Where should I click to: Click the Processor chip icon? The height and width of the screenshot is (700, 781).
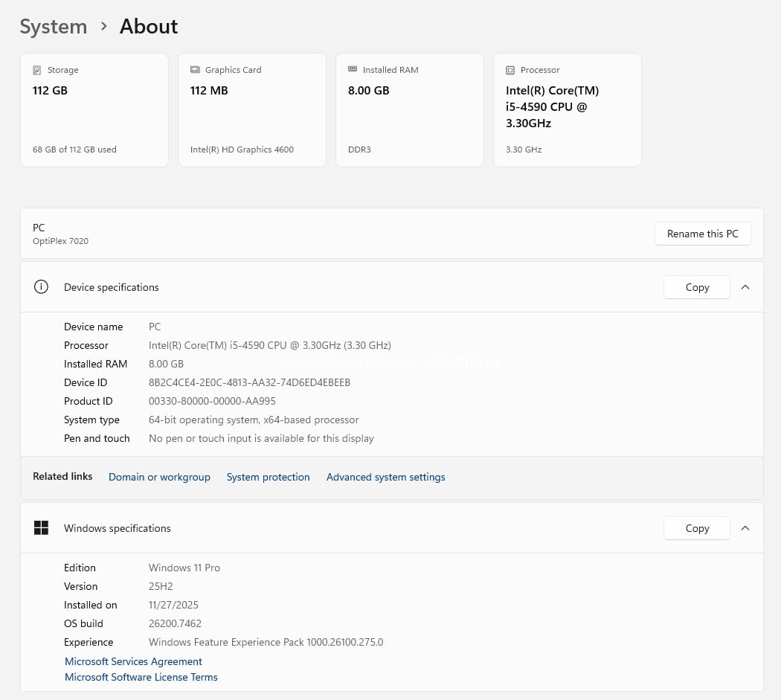point(510,70)
